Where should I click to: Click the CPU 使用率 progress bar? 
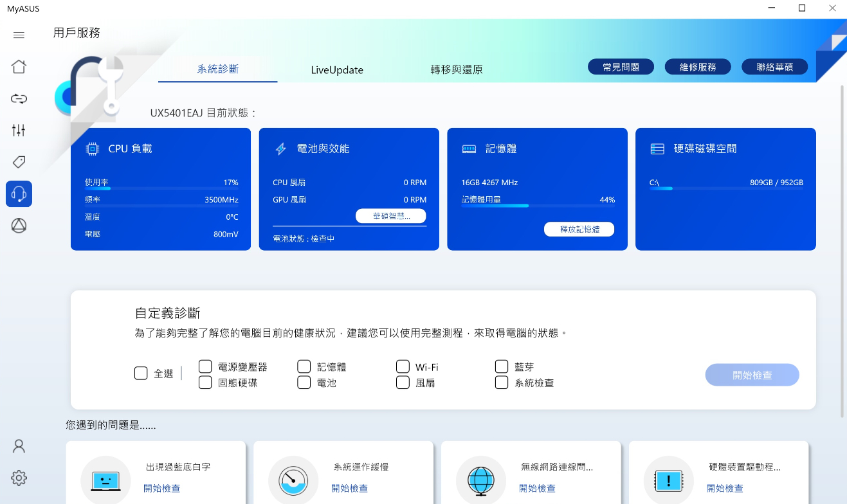click(161, 188)
